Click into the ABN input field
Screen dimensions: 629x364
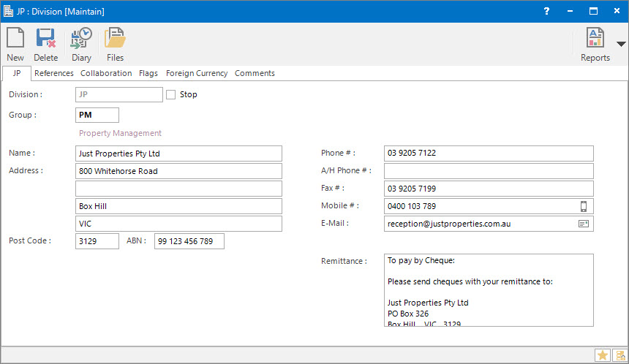point(189,241)
